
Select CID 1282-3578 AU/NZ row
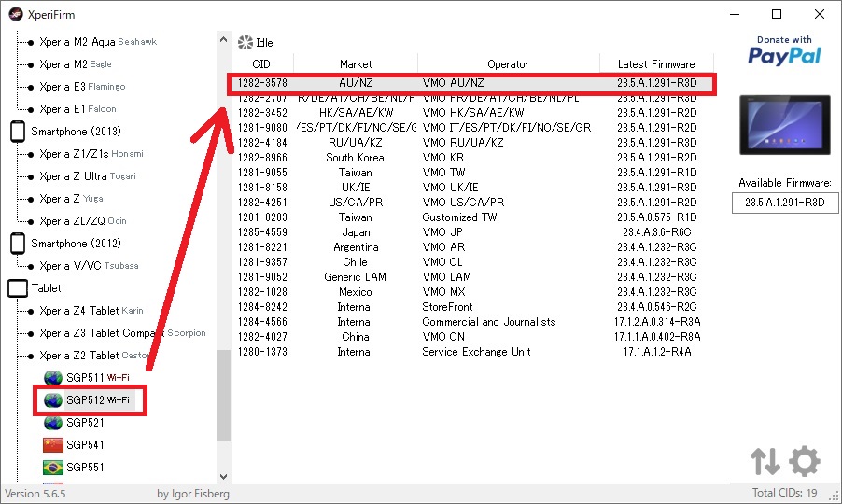pos(472,83)
